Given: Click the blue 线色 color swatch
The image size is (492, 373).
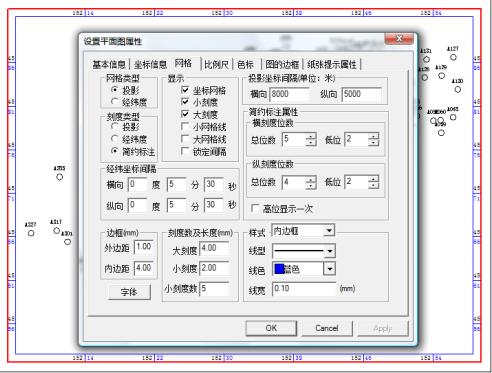Looking at the screenshot, I should click(x=279, y=269).
